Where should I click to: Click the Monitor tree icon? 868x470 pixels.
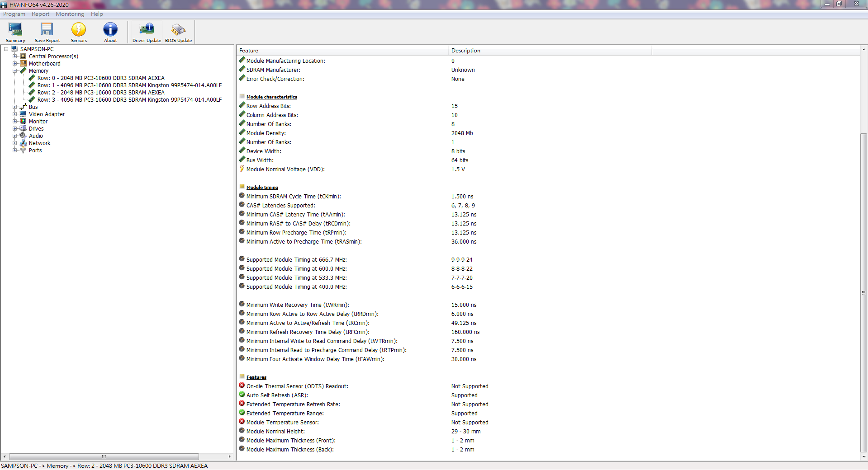point(23,121)
